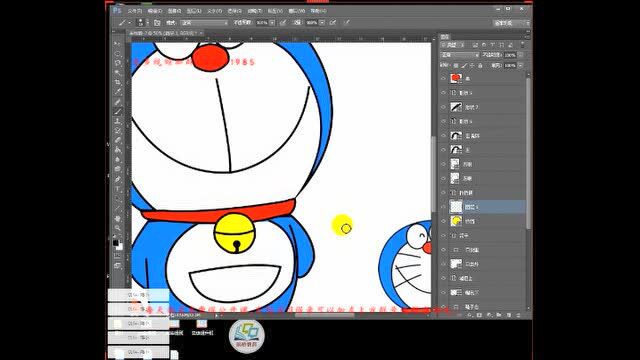Screen dimensions: 640x360
Task: Toggle visibility of the selected highlighted layer
Action: point(444,207)
